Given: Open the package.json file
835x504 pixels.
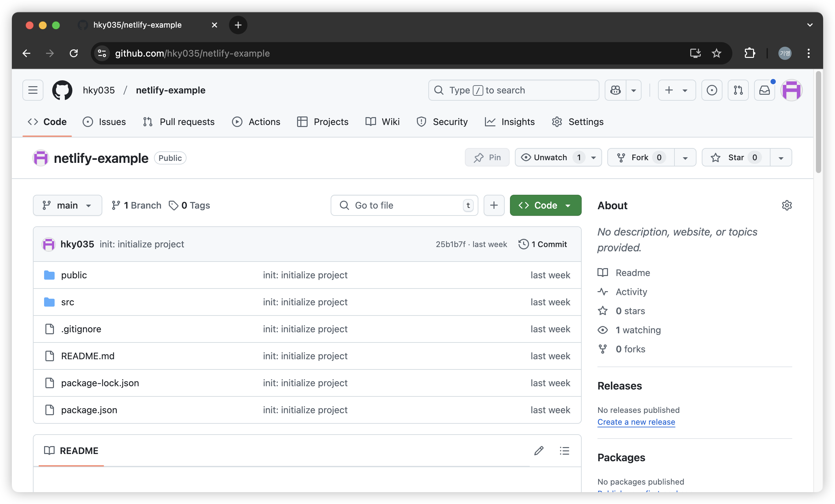Looking at the screenshot, I should pos(89,410).
